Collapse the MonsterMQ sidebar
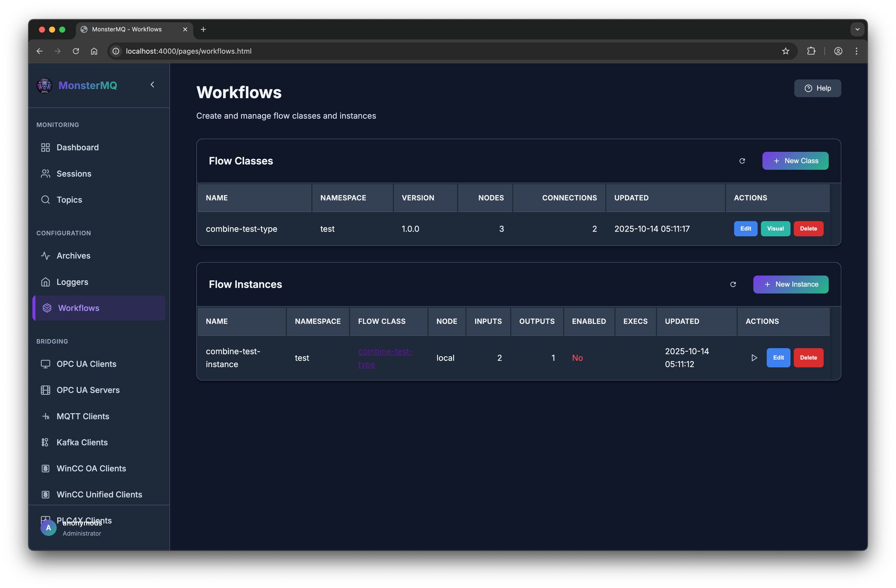896x588 pixels. click(152, 85)
